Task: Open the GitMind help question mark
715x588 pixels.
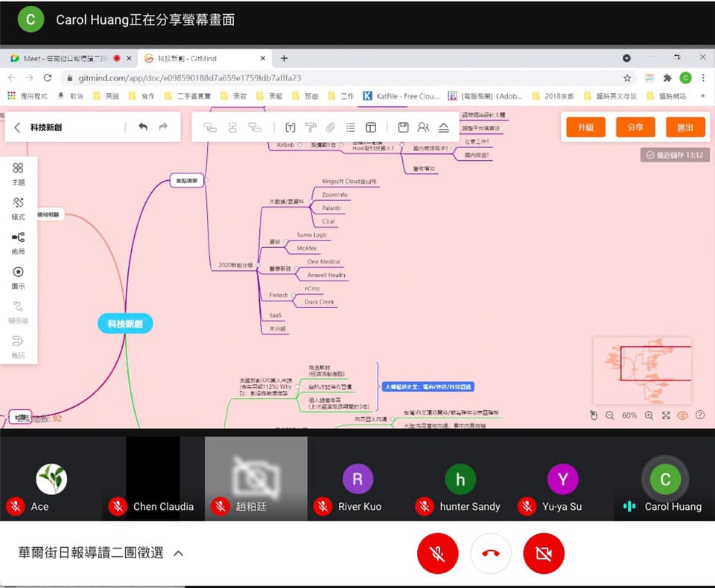Action: point(700,415)
